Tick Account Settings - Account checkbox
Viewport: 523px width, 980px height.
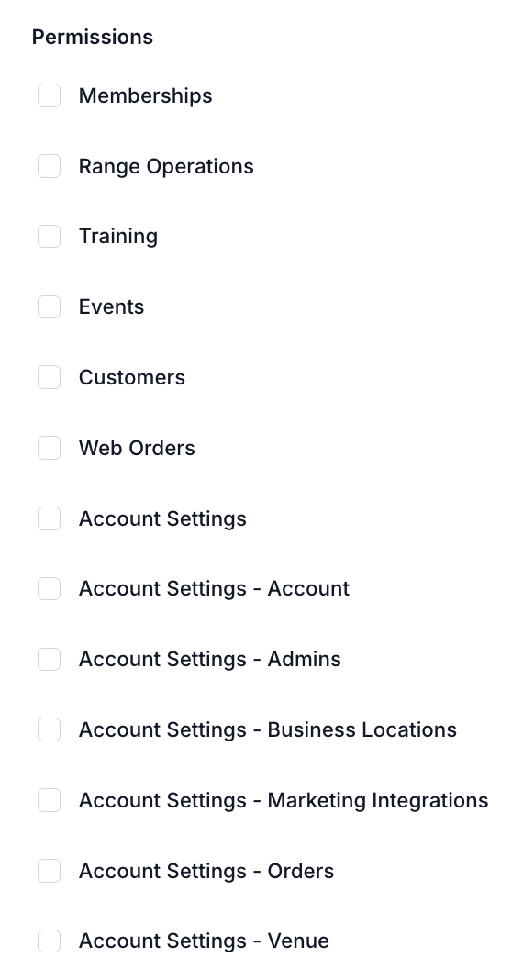49,589
